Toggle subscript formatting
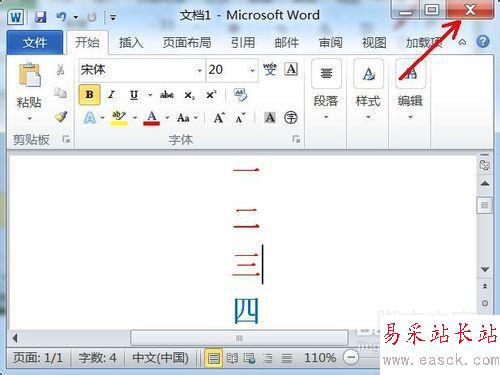500x375 pixels. (189, 95)
